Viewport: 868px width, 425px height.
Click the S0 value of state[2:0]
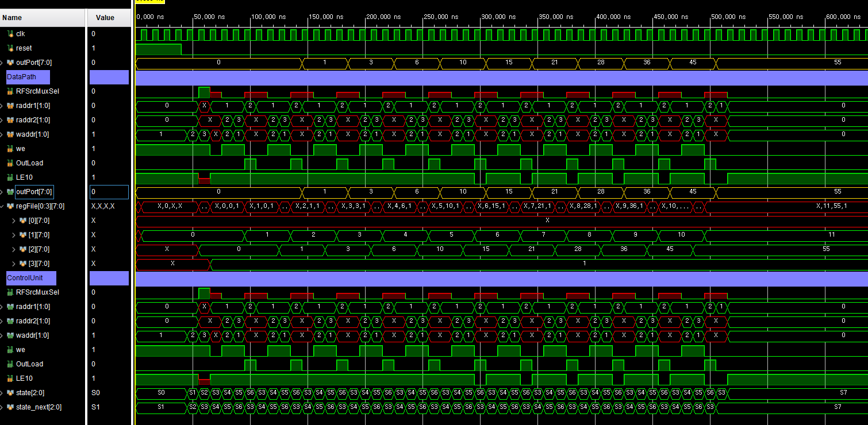pos(95,393)
